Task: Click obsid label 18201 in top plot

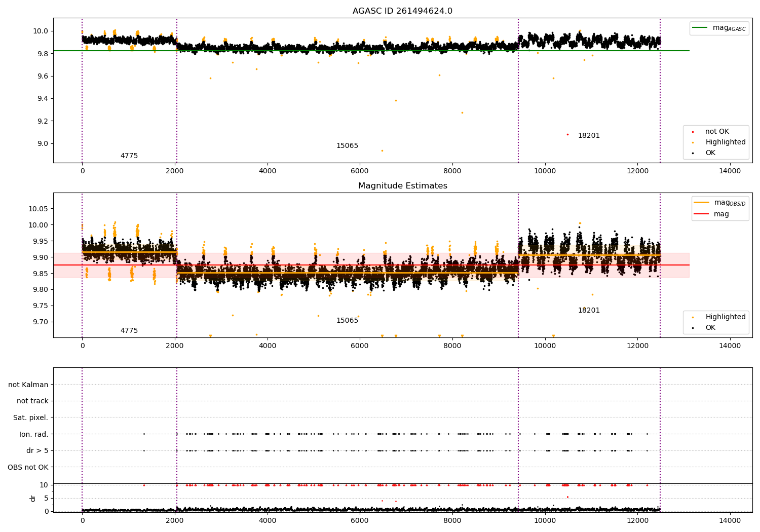Action: [x=589, y=136]
